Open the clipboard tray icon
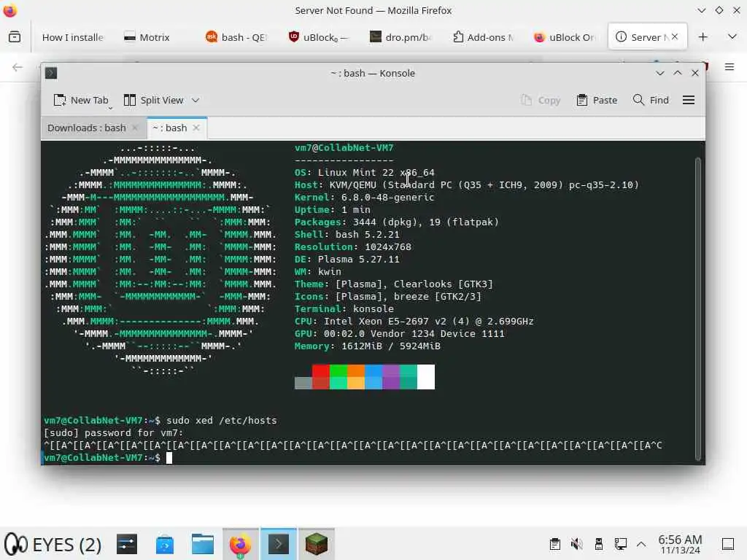The image size is (747, 560). click(554, 544)
